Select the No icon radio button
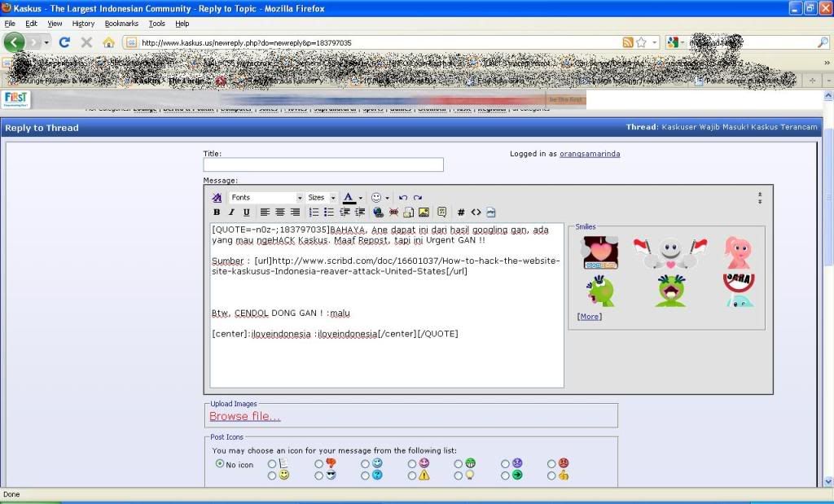This screenshot has width=834, height=504. pos(220,463)
